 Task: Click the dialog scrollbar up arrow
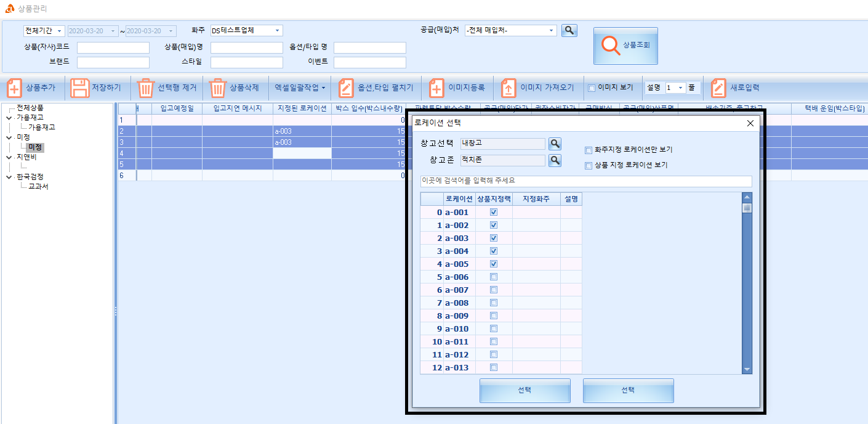click(x=747, y=197)
